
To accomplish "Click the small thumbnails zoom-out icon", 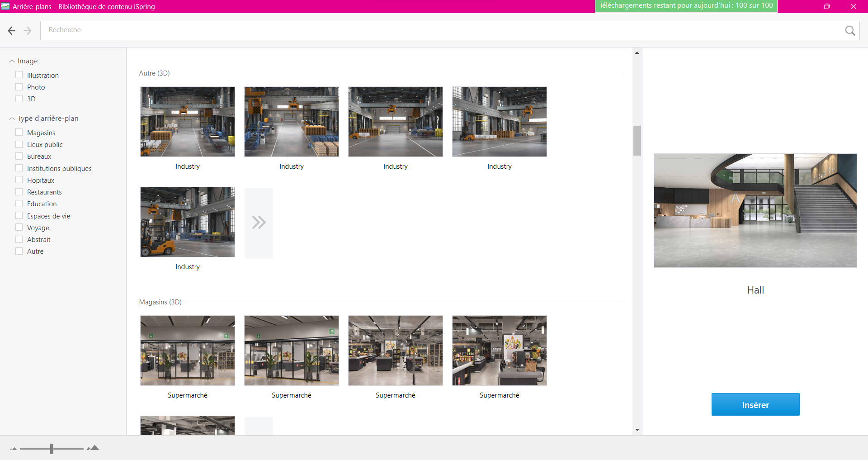I will coord(13,449).
